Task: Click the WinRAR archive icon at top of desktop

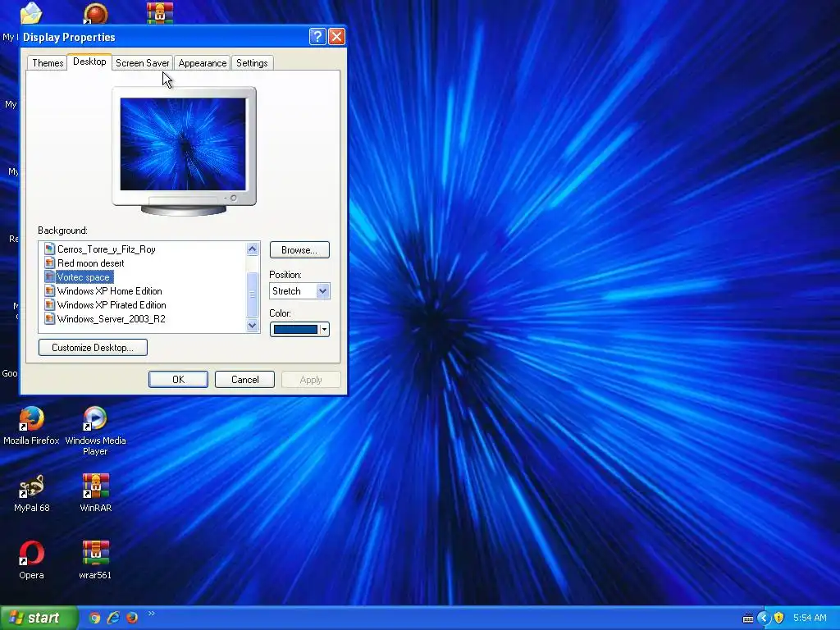Action: [x=160, y=13]
